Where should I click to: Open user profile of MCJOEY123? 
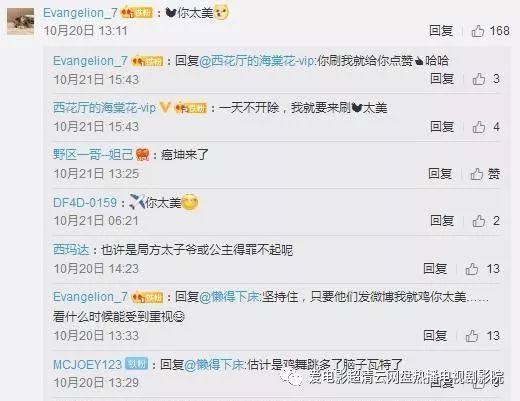pyautogui.click(x=87, y=364)
